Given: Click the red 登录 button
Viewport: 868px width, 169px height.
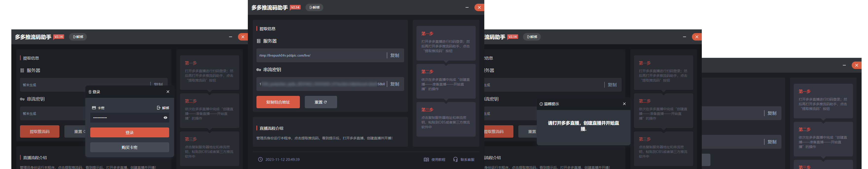Looking at the screenshot, I should (130, 133).
